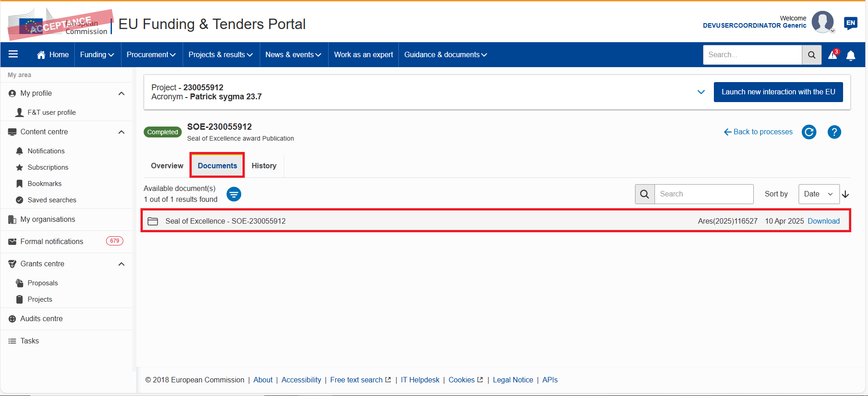Screen dimensions: 868x396
Task: Open the alerts triangle icon with badge
Action: (833, 55)
